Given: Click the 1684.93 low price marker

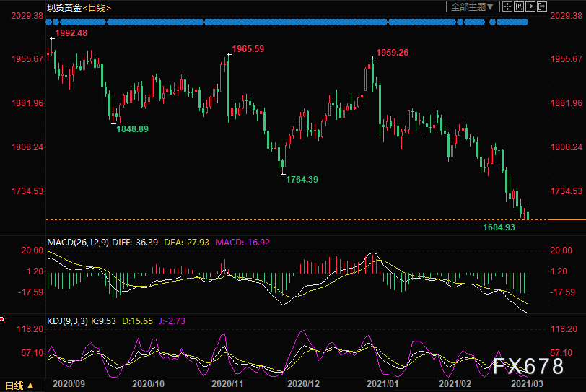Looking at the screenshot, I should tap(499, 227).
